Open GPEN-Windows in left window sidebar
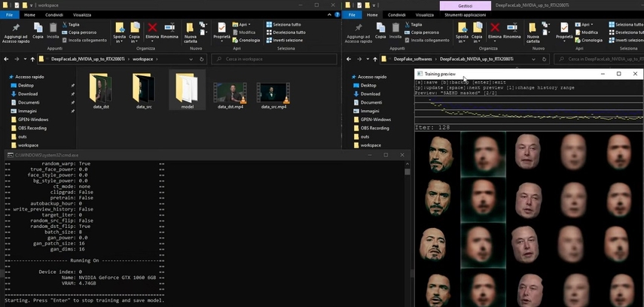644x307 pixels. tap(33, 120)
